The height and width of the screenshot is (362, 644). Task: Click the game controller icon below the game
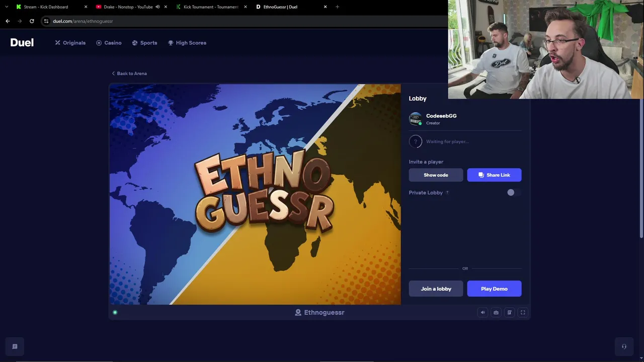coord(496,313)
